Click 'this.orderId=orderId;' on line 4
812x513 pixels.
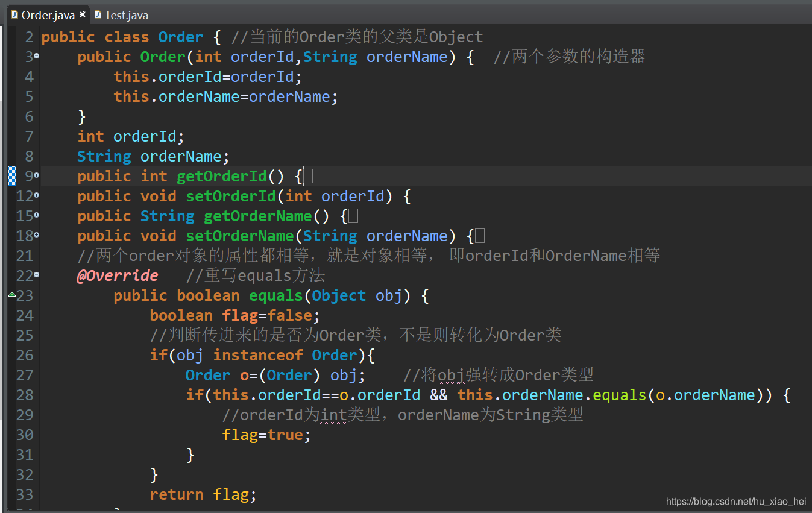tap(207, 77)
